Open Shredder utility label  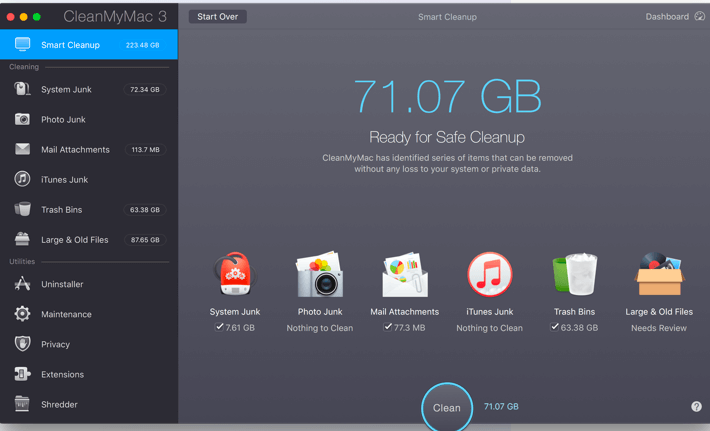click(59, 405)
